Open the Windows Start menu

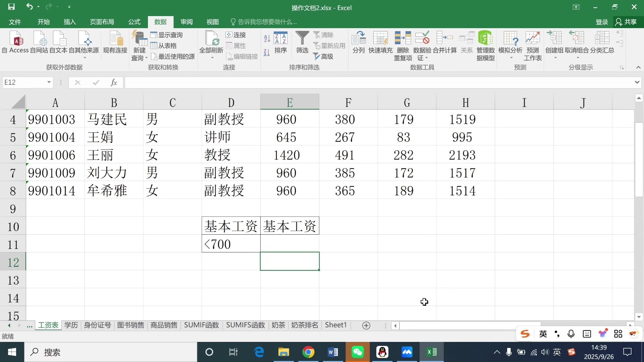(x=12, y=352)
